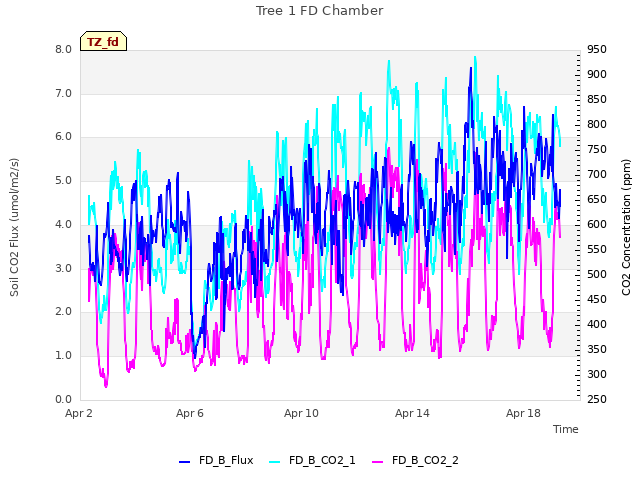Click the 500 right axis value
Screen dimensions: 640x480
[597, 274]
